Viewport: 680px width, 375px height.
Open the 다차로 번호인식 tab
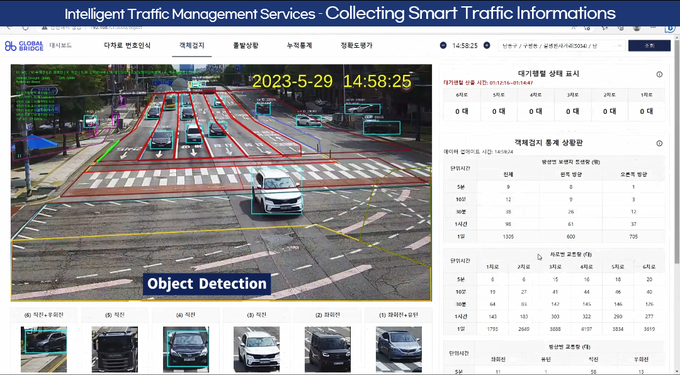pos(127,46)
